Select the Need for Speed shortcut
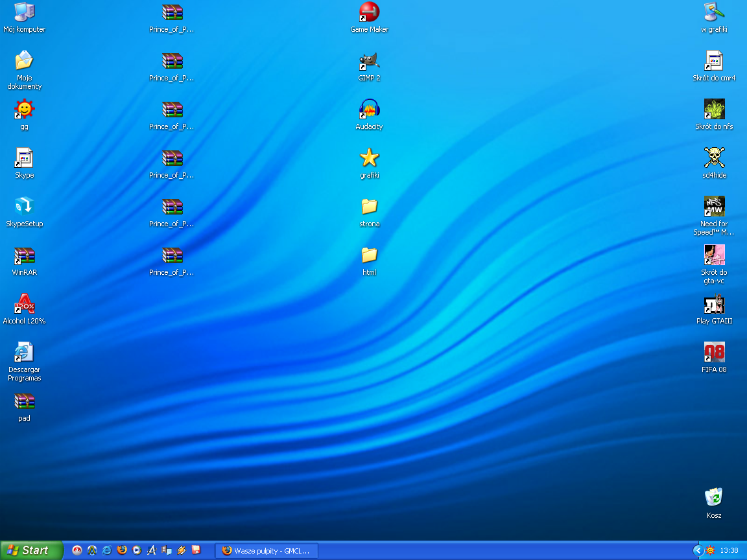Screen dimensions: 747x560 coord(714,207)
